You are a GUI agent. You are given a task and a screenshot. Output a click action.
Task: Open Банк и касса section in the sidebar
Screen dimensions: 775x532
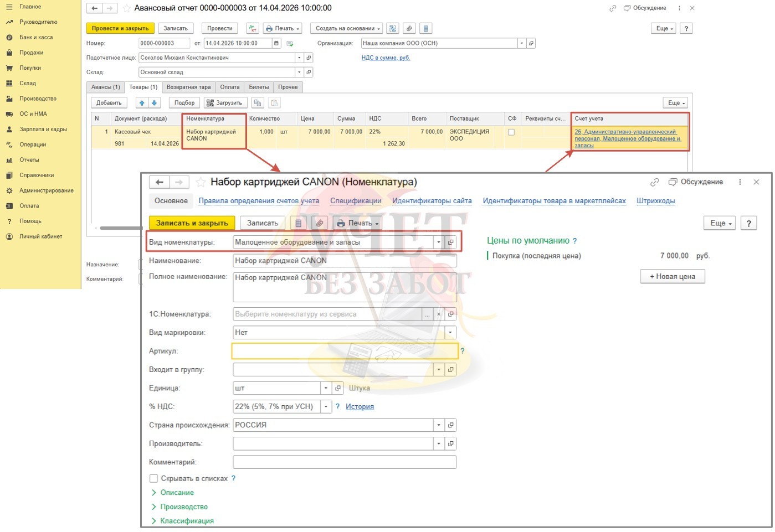[x=36, y=37]
